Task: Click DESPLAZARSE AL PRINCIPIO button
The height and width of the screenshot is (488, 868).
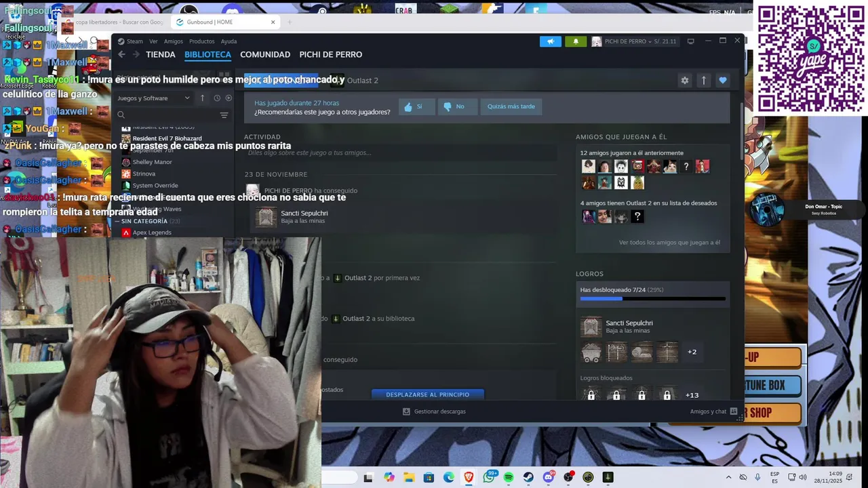Action: (428, 394)
